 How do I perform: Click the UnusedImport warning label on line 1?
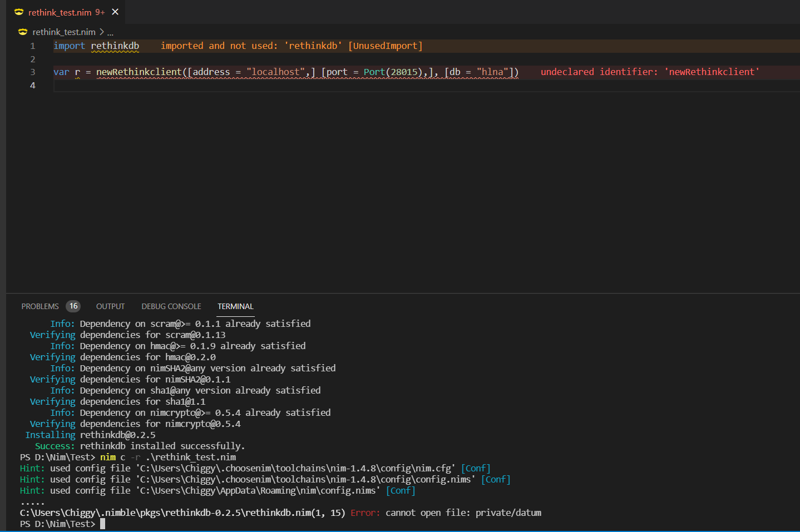tap(385, 46)
